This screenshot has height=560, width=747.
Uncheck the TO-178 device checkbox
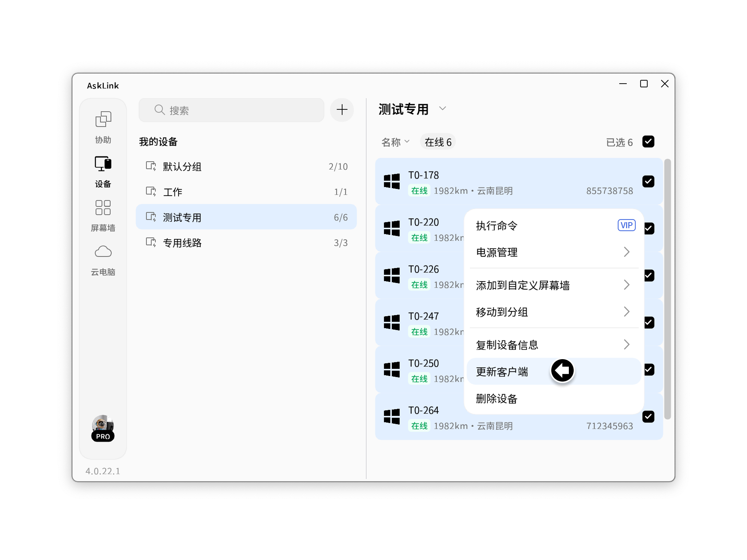[x=649, y=182]
